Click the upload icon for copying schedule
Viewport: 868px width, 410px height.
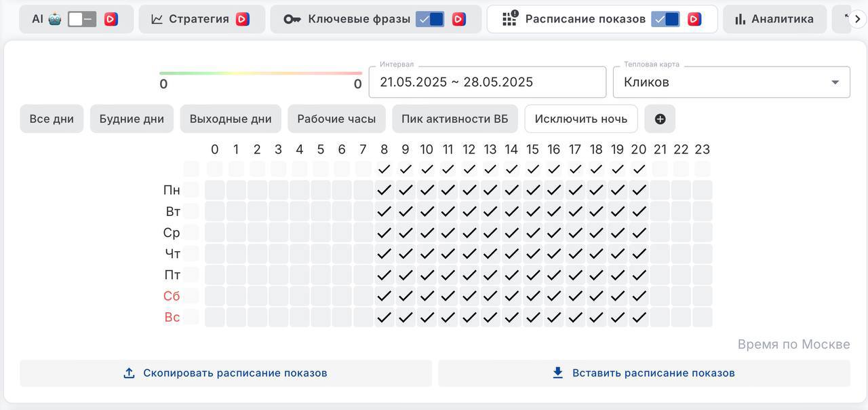click(x=129, y=373)
